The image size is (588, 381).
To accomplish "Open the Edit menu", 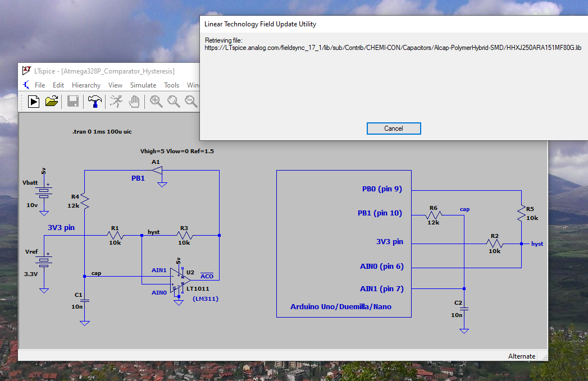I will tap(58, 85).
